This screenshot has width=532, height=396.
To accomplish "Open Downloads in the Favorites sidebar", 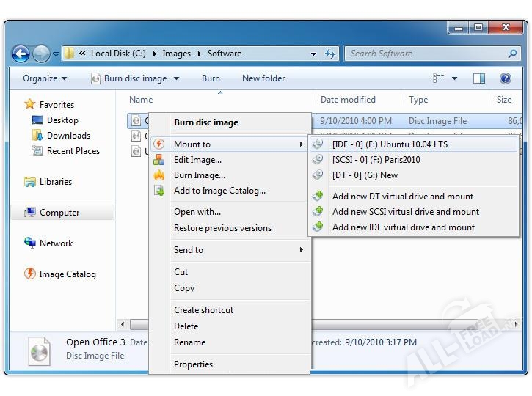I will [68, 136].
